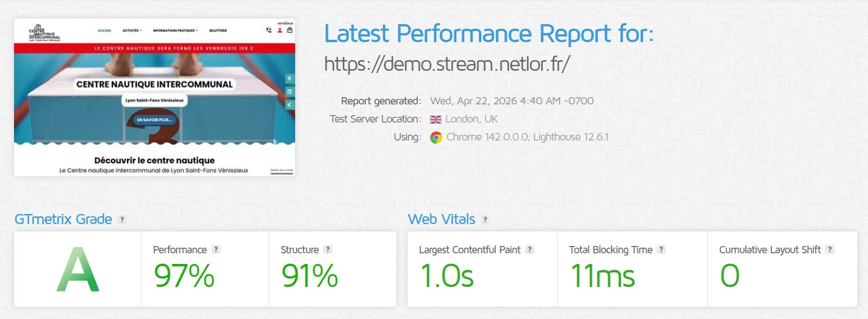Click the Cumulative Layout Shift help icon

pyautogui.click(x=830, y=250)
